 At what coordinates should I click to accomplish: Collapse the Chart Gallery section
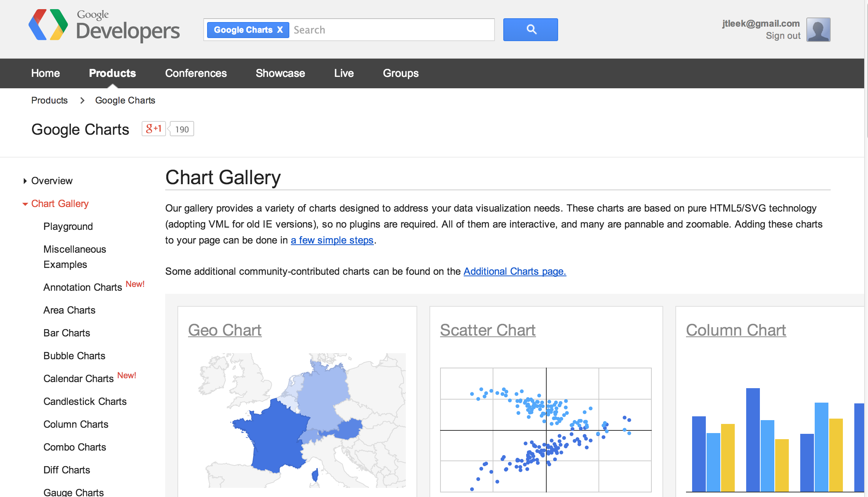pyautogui.click(x=59, y=204)
